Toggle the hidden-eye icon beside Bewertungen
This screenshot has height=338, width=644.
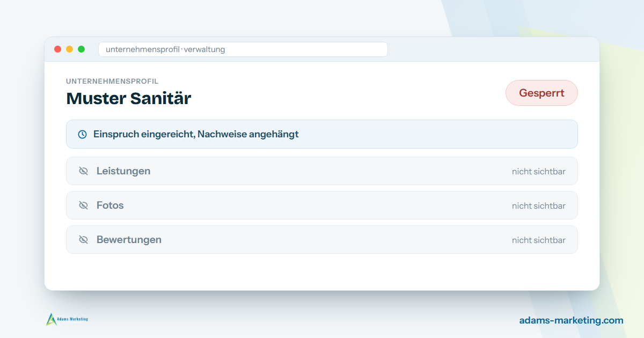pyautogui.click(x=83, y=240)
